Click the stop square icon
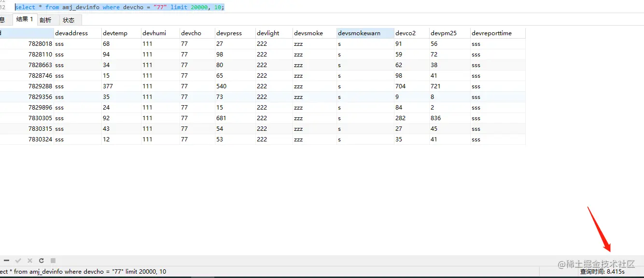Image resolution: width=644 pixels, height=278 pixels. pyautogui.click(x=53, y=261)
